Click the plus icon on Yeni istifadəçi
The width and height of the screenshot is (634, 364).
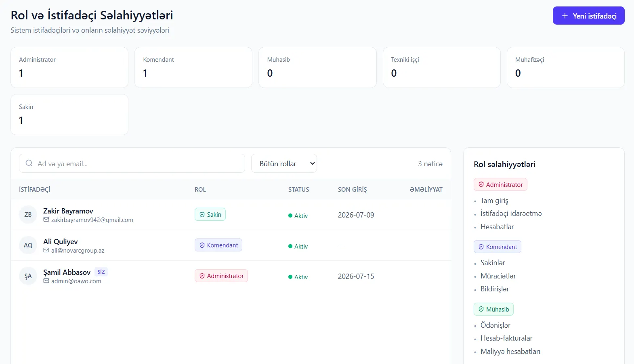(x=565, y=16)
